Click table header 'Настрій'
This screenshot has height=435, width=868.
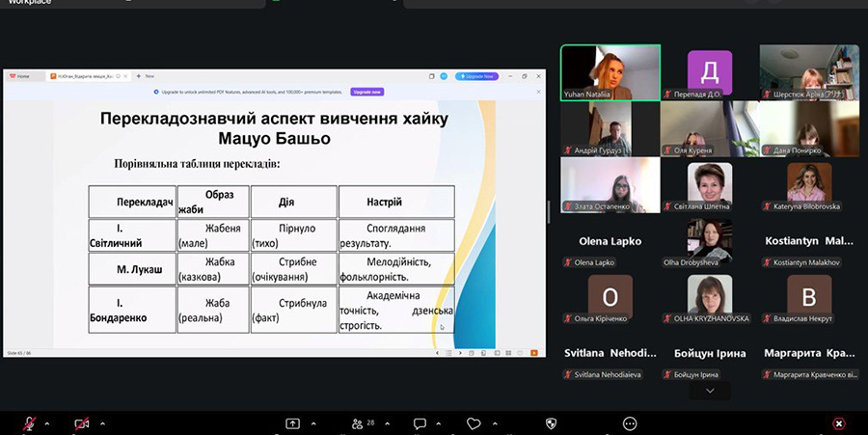pyautogui.click(x=396, y=202)
